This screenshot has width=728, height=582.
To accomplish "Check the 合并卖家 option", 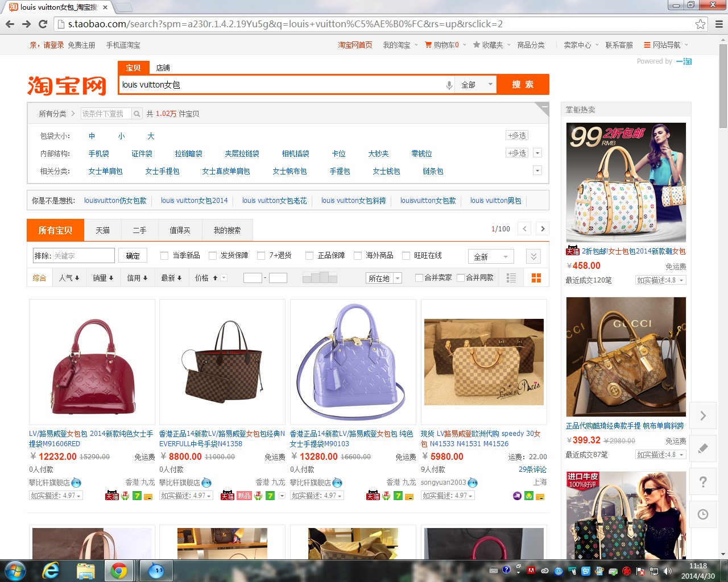I will click(x=419, y=278).
